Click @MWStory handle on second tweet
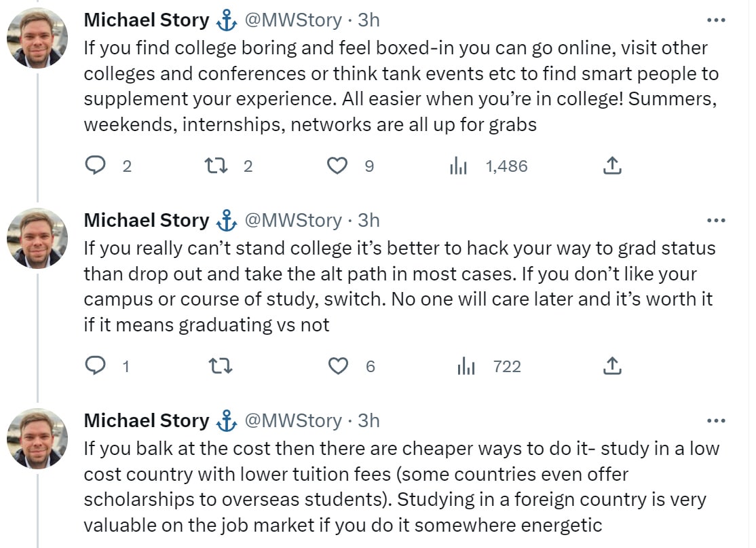Viewport: 756px width, 548px height. pos(292,221)
